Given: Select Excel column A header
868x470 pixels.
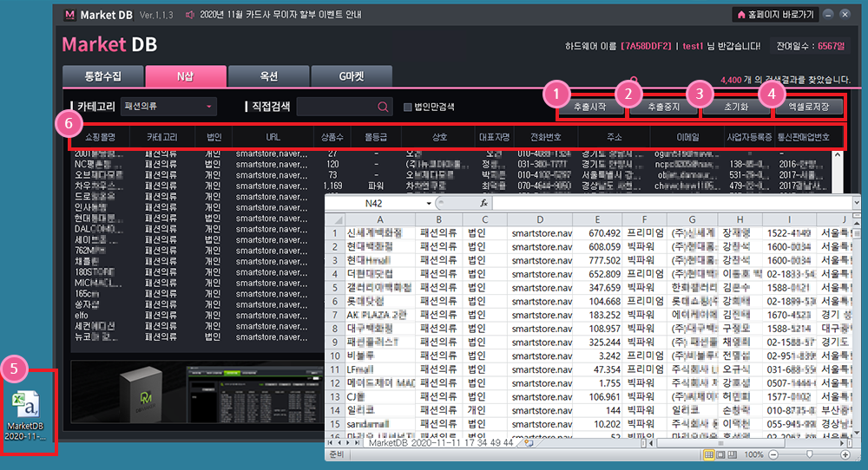Looking at the screenshot, I should (380, 219).
